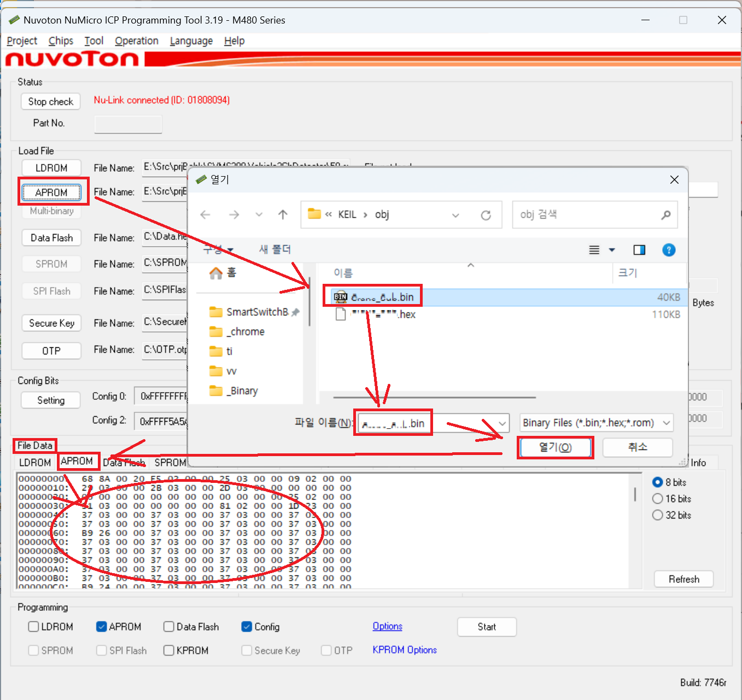
Task: Open the Binary Files type dropdown
Action: 666,423
